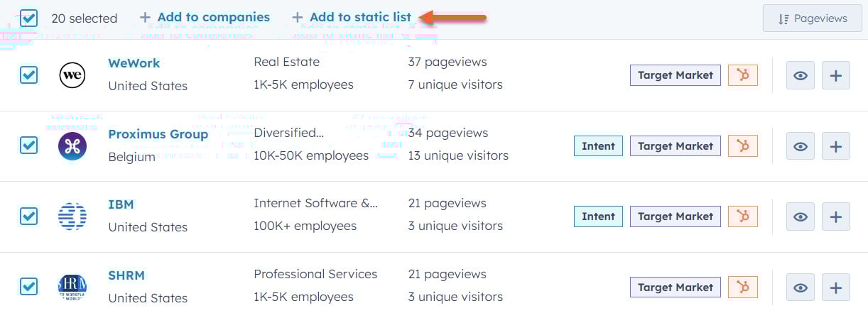Open the IBM company link
Image resolution: width=868 pixels, height=318 pixels.
[x=121, y=204]
